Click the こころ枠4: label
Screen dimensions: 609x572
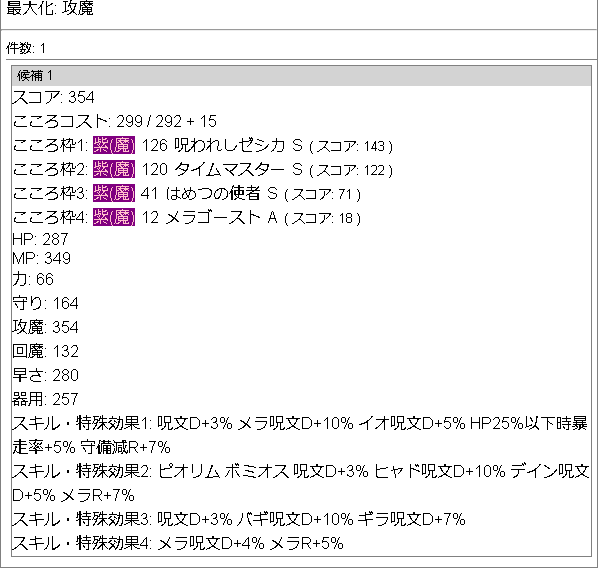click(51, 217)
